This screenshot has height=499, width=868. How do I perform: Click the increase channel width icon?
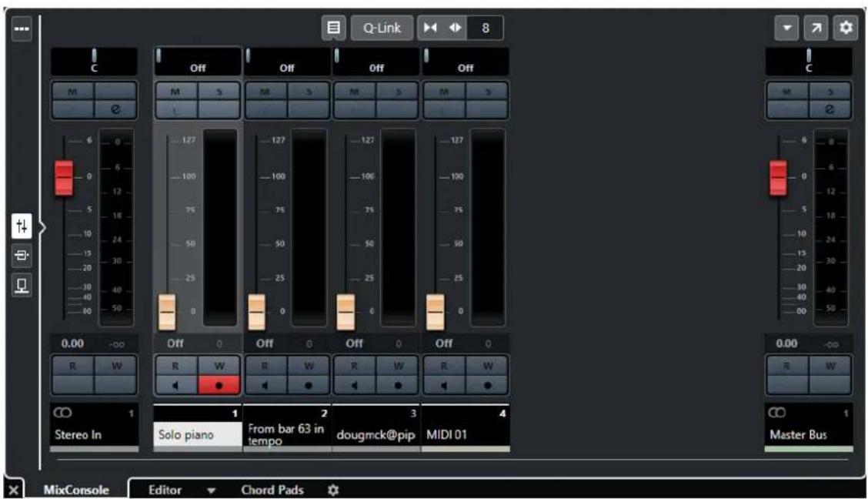pyautogui.click(x=455, y=28)
